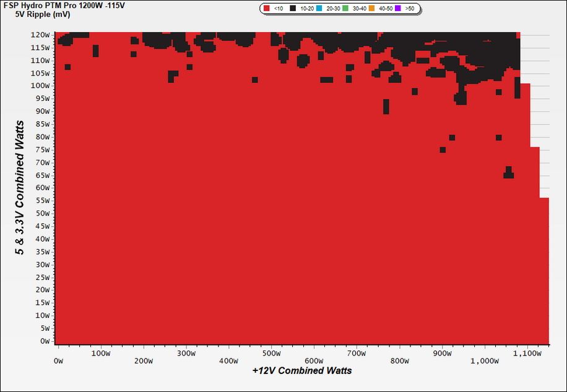Click the green 30-40 legend swatch
The width and height of the screenshot is (567, 392).
(345, 8)
